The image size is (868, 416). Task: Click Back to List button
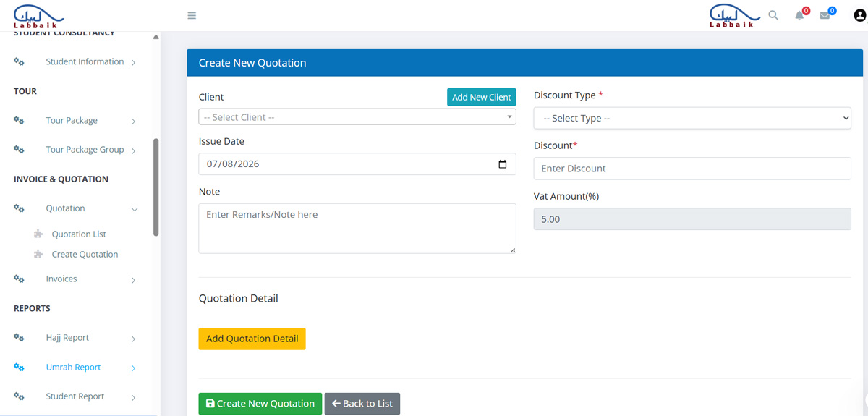coord(362,404)
